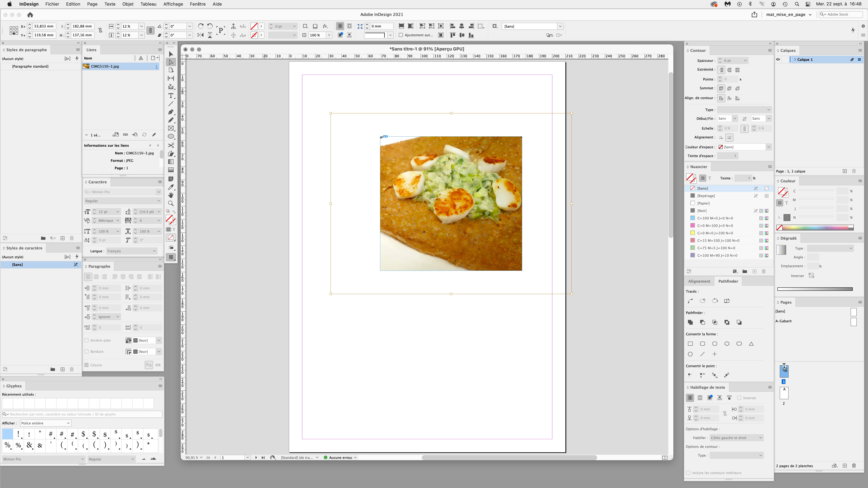Screen dimensions: 868x488
Task: Expand the Calque 1 layer chevron
Action: 795,60
